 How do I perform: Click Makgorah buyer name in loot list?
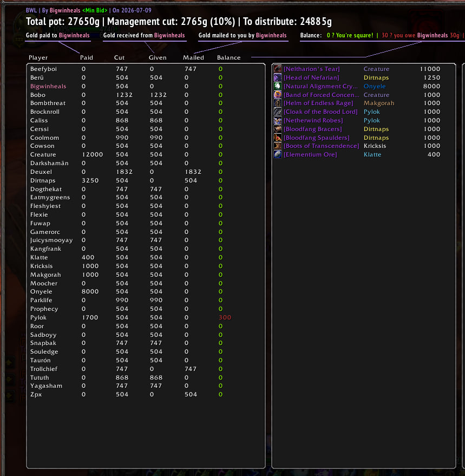(x=379, y=103)
